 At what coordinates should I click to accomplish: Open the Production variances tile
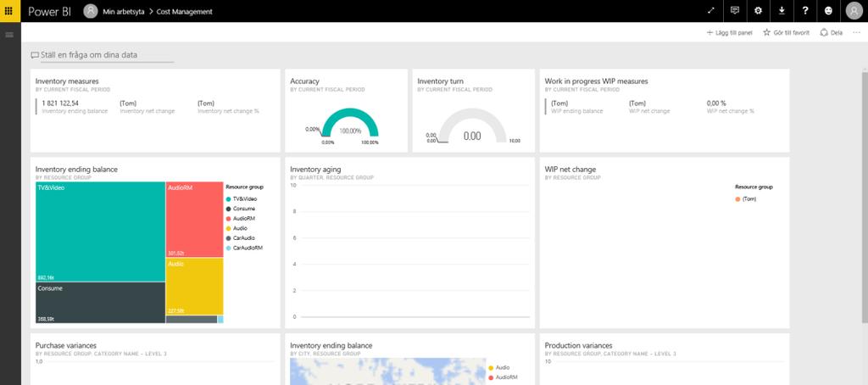(665, 359)
